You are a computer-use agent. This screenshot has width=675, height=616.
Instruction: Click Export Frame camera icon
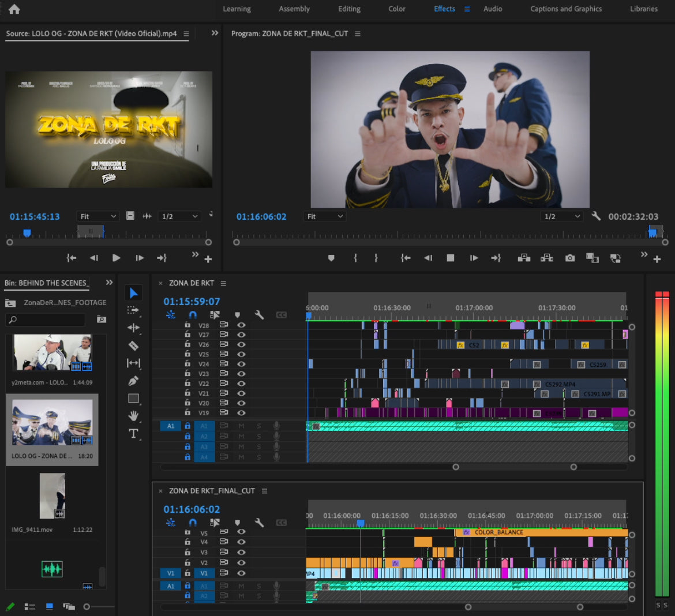pyautogui.click(x=569, y=258)
